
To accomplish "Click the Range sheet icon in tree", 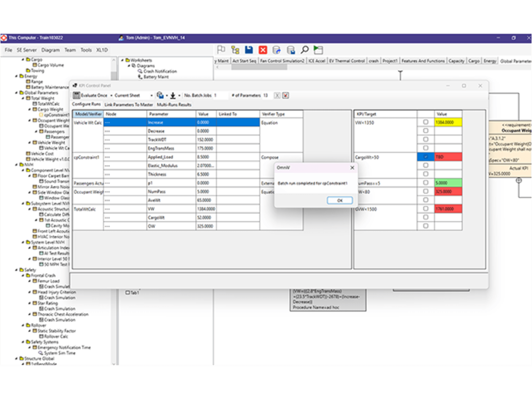I will pyautogui.click(x=28, y=82).
